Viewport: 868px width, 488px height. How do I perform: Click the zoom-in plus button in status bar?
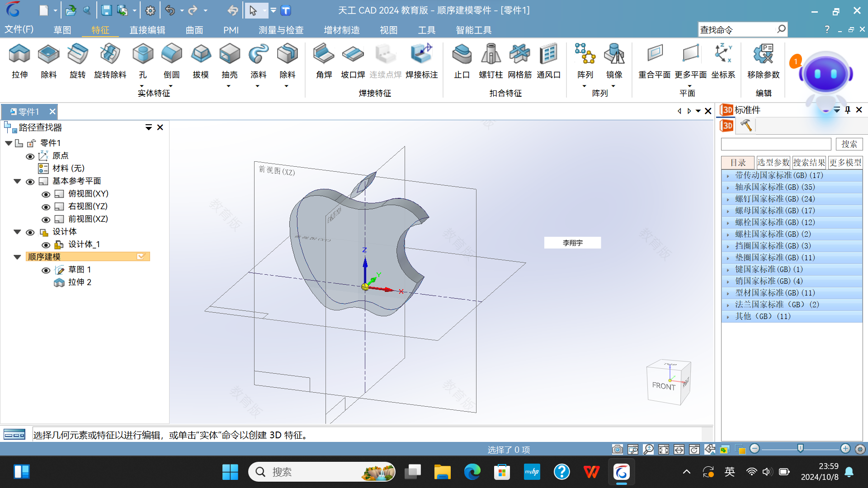845,449
